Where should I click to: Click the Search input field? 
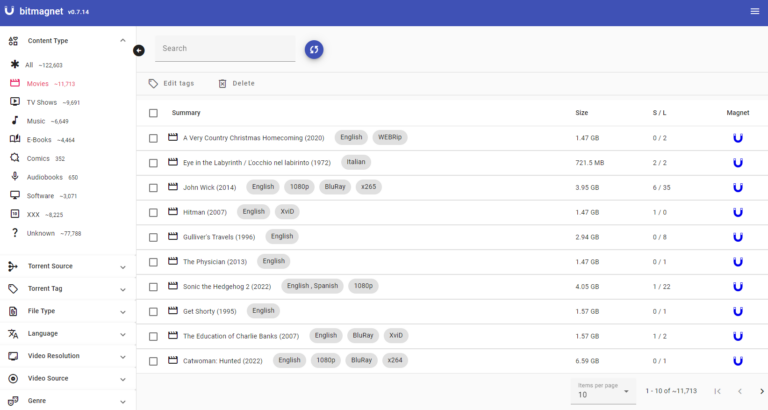pyautogui.click(x=225, y=48)
